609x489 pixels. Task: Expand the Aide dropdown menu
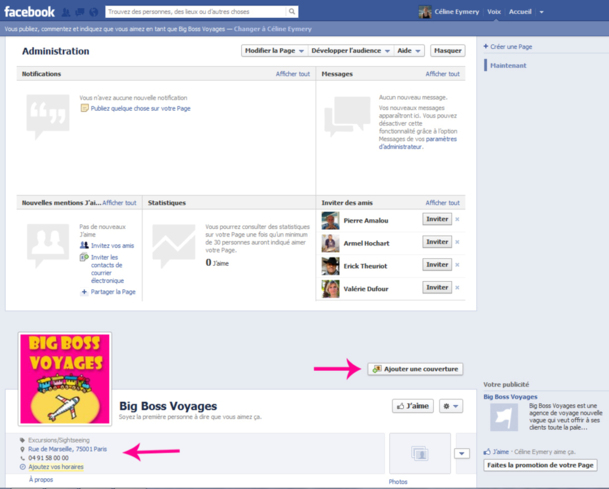[x=410, y=51]
